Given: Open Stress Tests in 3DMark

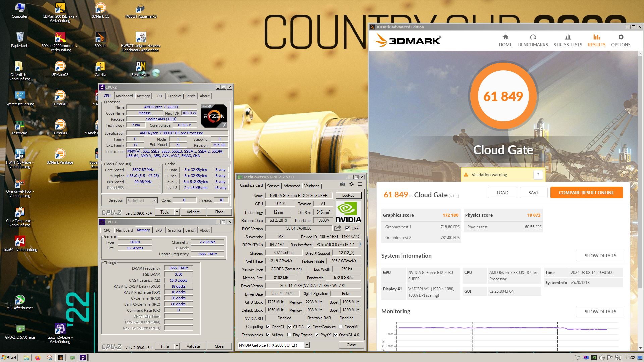Looking at the screenshot, I should click(568, 41).
